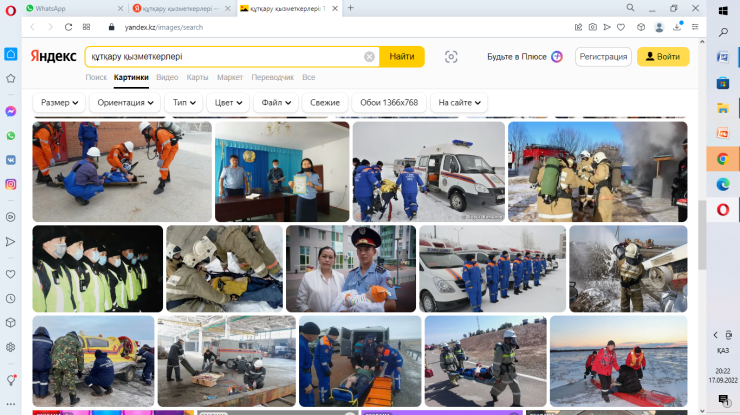Open the Все services tab
Image resolution: width=740 pixels, height=415 pixels.
(x=309, y=77)
